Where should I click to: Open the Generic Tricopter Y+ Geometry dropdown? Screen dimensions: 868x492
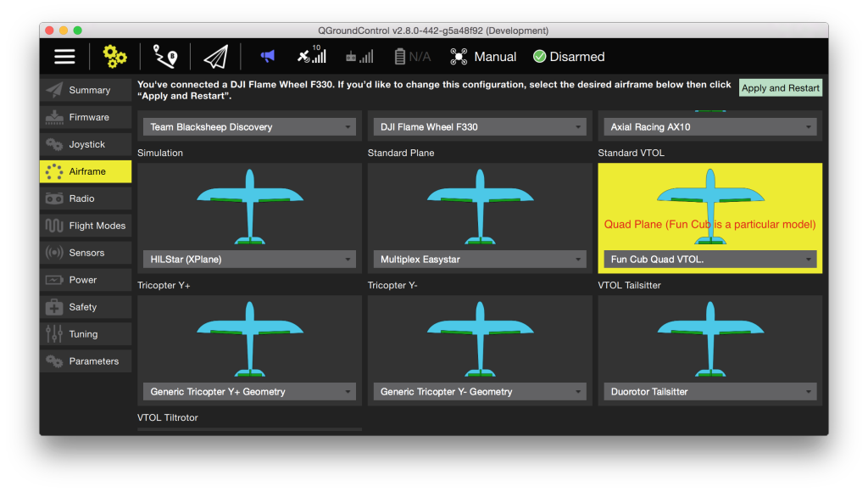(x=249, y=391)
